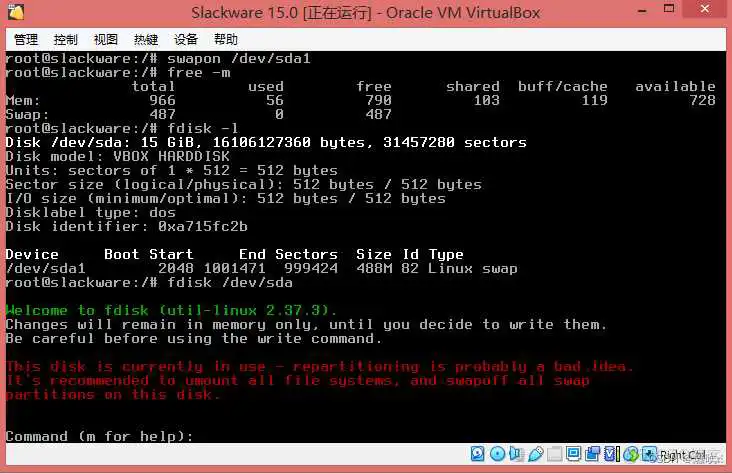Click the '/dev/sda1' device table entry
Image resolution: width=732 pixels, height=474 pixels.
click(x=46, y=269)
